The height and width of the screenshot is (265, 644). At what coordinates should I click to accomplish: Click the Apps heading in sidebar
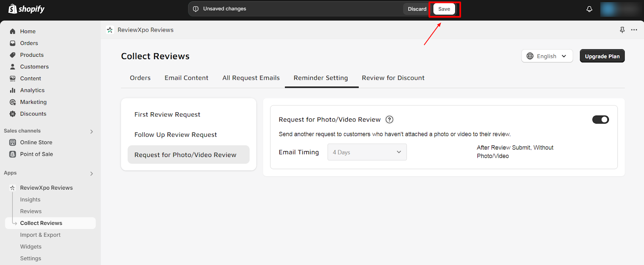click(x=10, y=173)
